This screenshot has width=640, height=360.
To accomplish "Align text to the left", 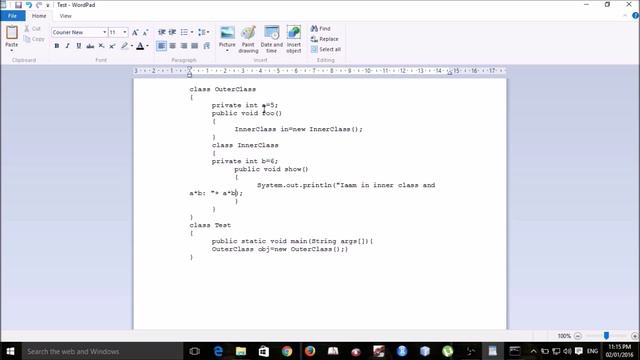I will point(162,46).
